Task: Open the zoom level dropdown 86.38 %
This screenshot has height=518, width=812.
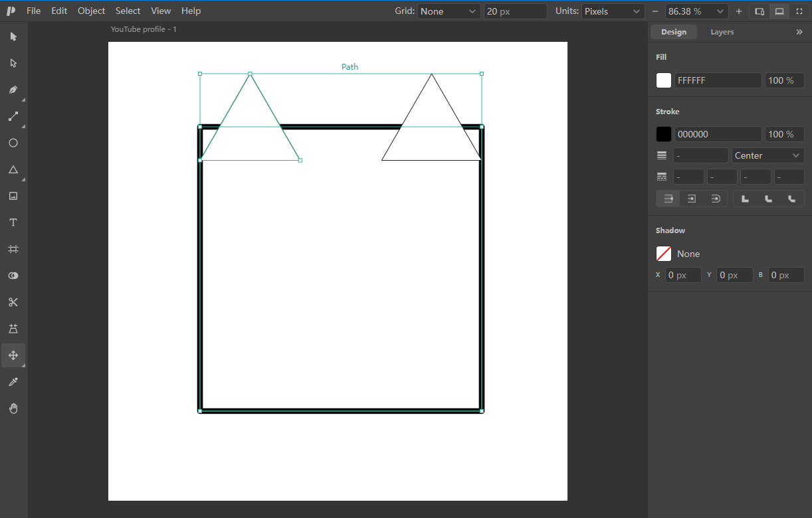Action: pos(697,11)
